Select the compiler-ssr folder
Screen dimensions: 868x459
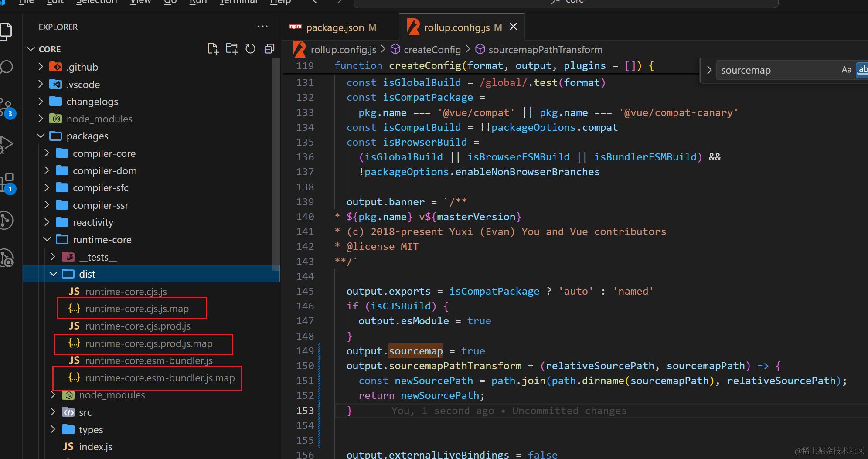[x=100, y=205]
